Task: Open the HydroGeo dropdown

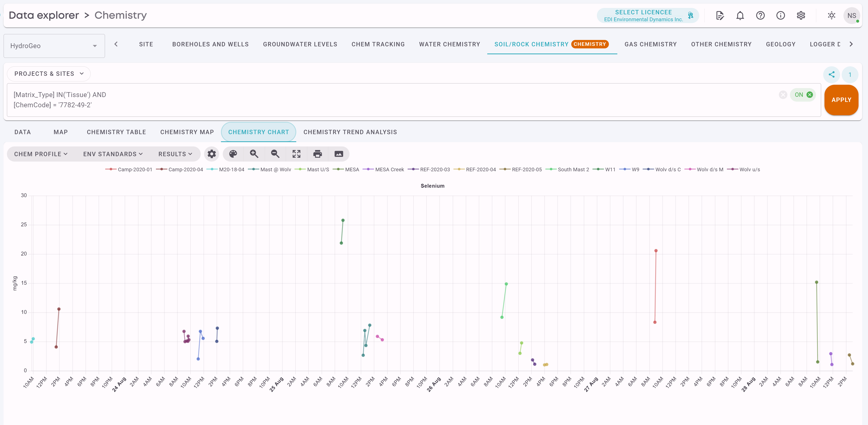Action: pyautogui.click(x=54, y=46)
